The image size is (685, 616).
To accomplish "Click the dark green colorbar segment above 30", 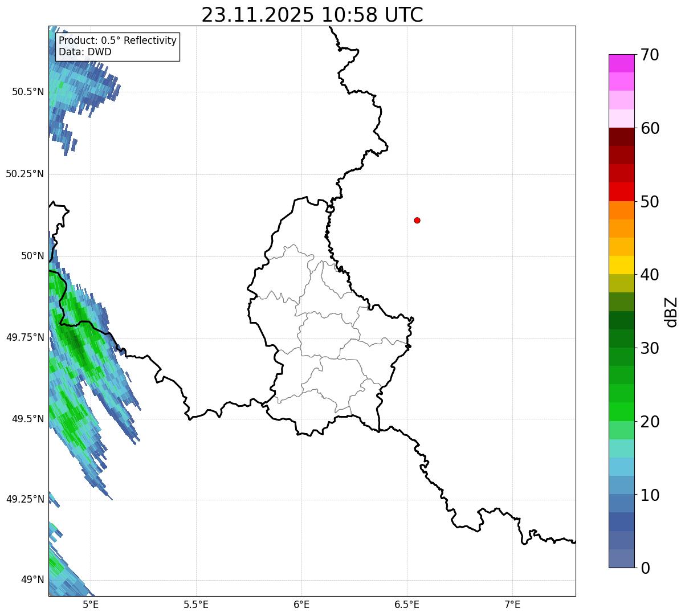I will click(621, 338).
